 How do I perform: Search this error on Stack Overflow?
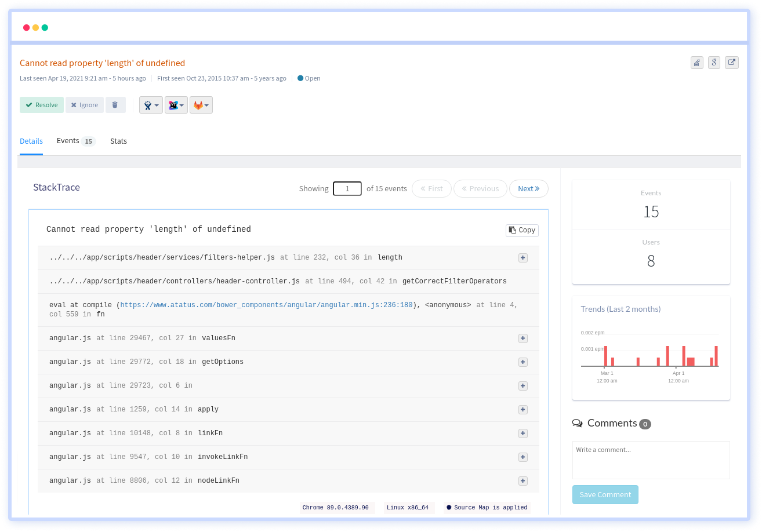(x=696, y=63)
